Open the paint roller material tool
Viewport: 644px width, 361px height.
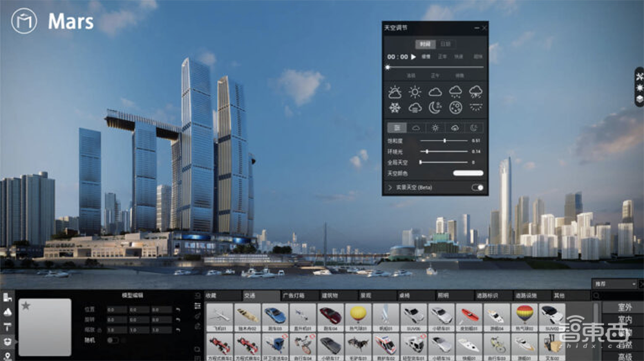click(x=7, y=325)
